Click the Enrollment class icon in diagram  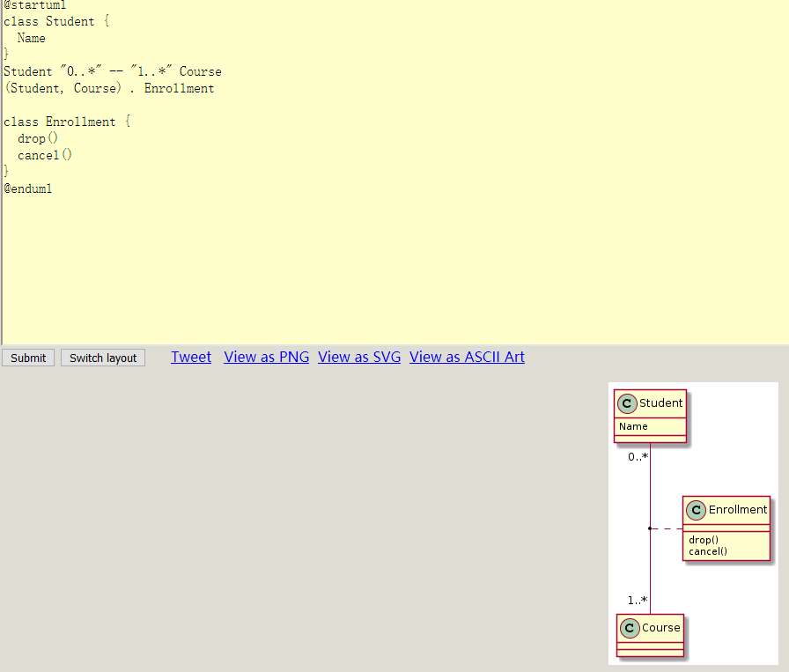(x=696, y=510)
